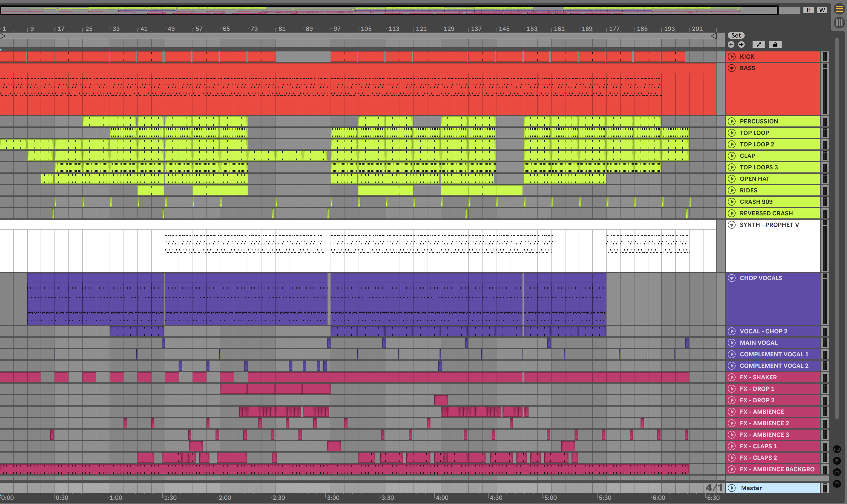Toggle automation mode with the line-and-dots icon
This screenshot has width=847, height=504.
[759, 44]
